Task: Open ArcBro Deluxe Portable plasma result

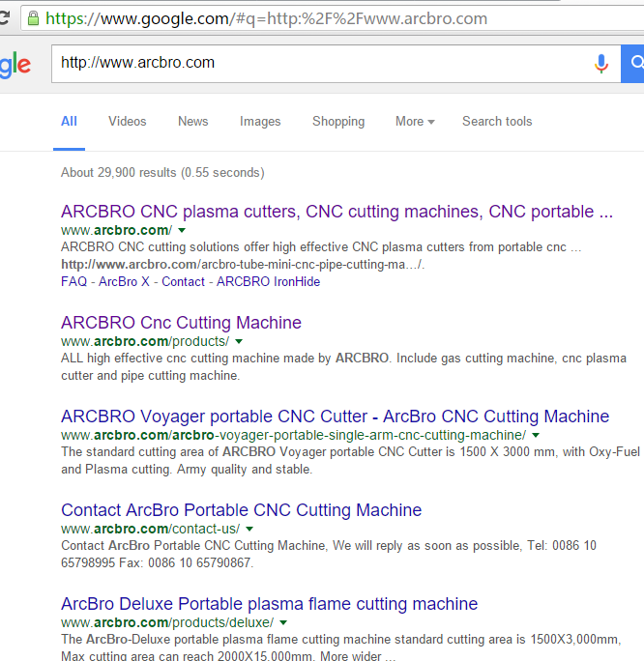Action: pos(270,604)
